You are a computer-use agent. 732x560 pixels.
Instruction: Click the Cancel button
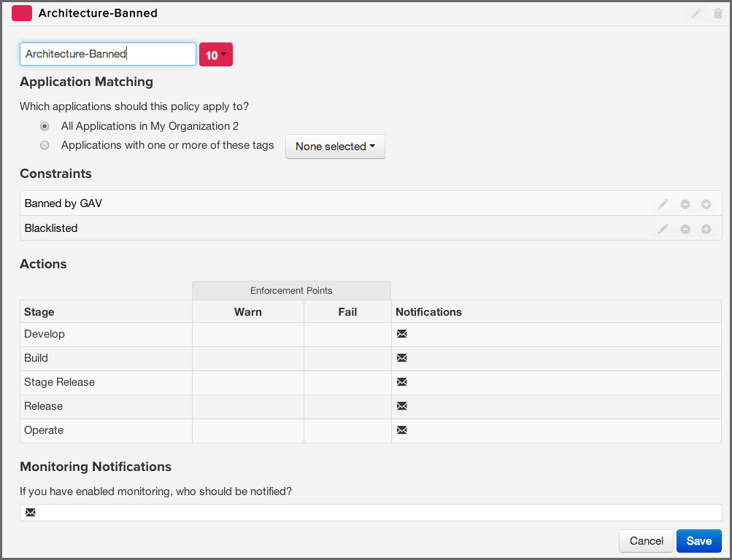point(646,541)
